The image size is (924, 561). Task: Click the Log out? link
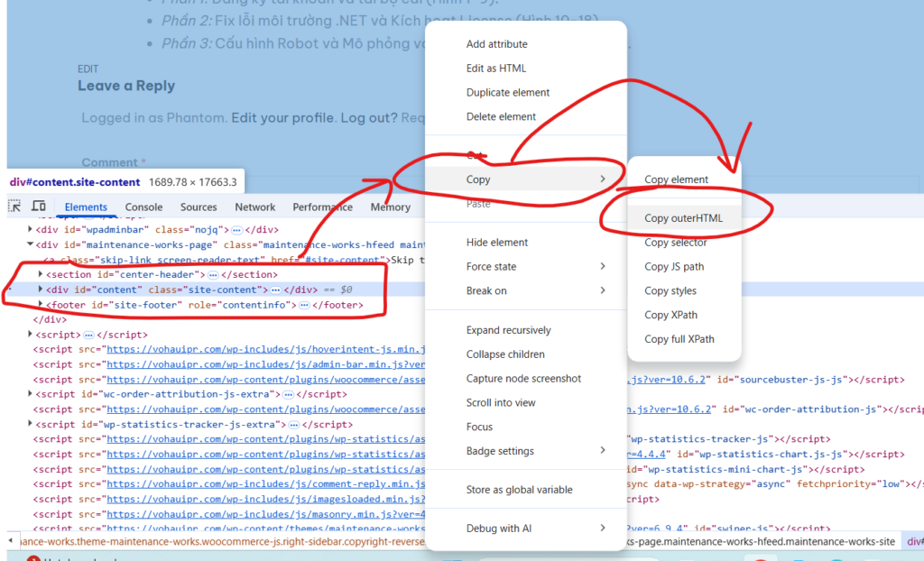click(368, 118)
